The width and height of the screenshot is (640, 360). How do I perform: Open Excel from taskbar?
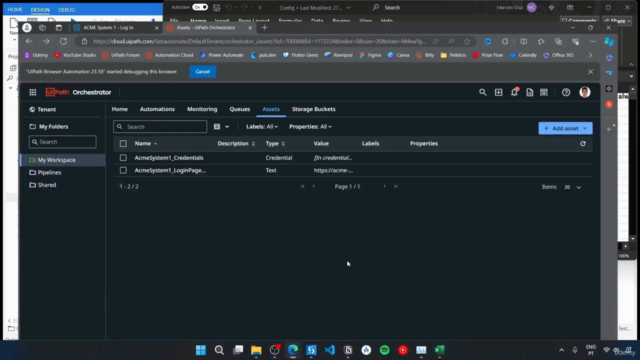click(440, 350)
